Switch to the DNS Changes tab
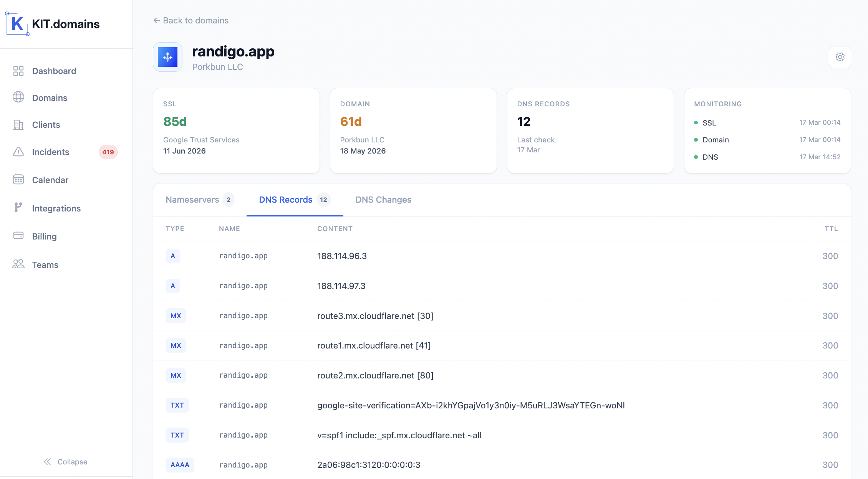This screenshot has width=868, height=479. [383, 200]
